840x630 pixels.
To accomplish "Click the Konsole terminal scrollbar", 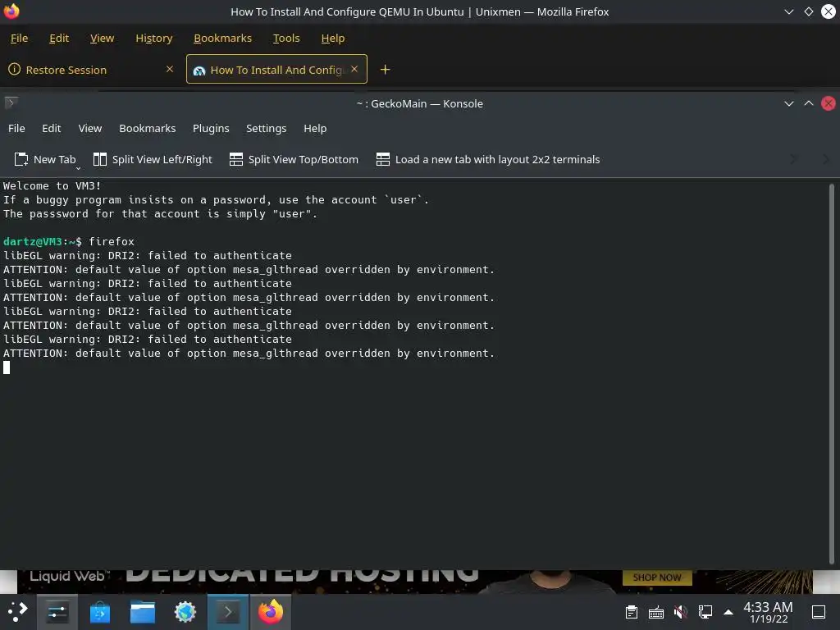I will [832, 373].
